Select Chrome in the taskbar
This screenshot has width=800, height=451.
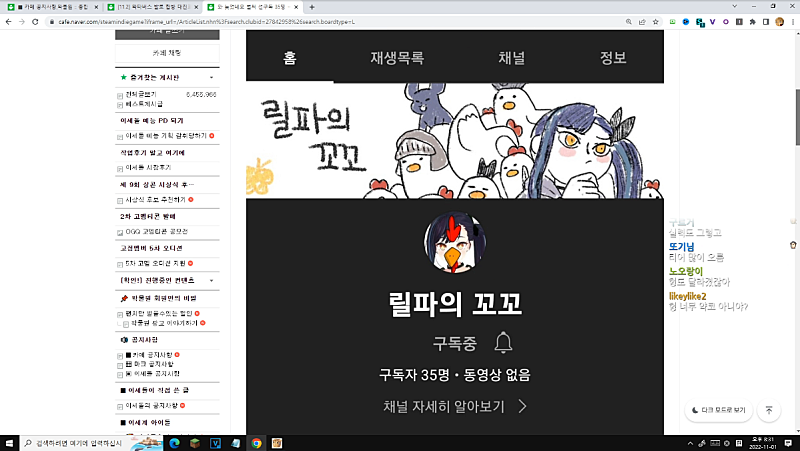point(256,443)
